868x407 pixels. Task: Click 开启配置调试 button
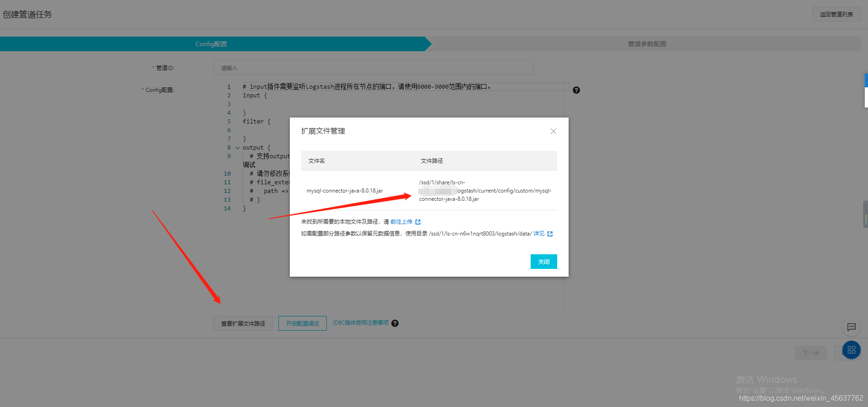(303, 323)
